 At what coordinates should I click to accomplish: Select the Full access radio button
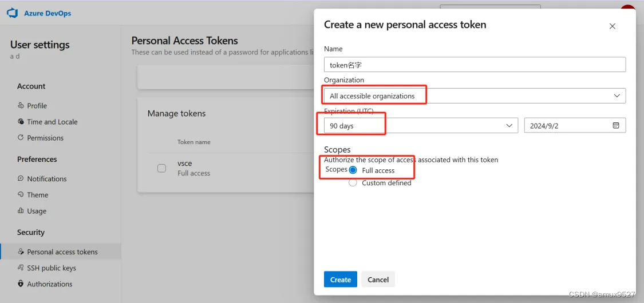click(353, 170)
